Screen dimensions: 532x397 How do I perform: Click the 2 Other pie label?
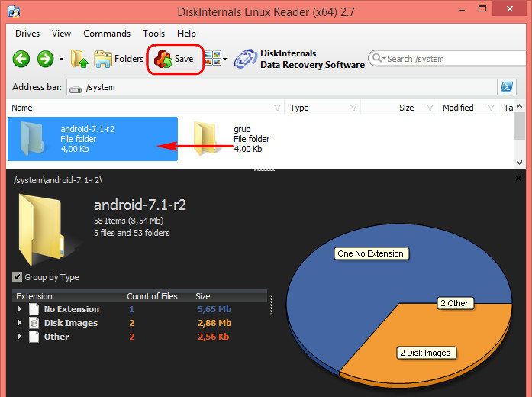tap(455, 303)
